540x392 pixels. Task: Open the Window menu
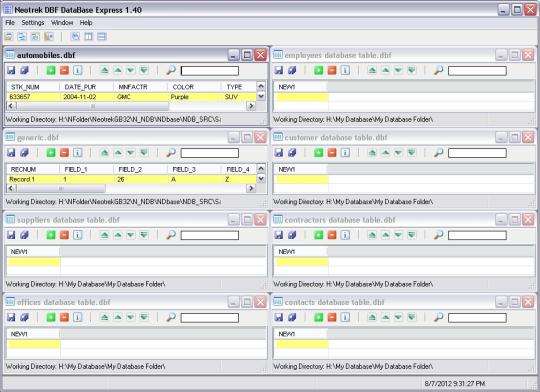pyautogui.click(x=62, y=23)
